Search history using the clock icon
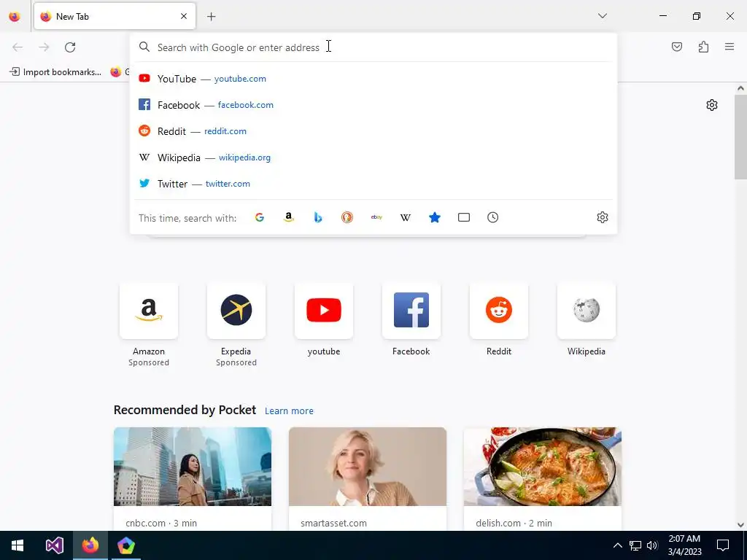Screen dimensions: 747x560 point(492,217)
